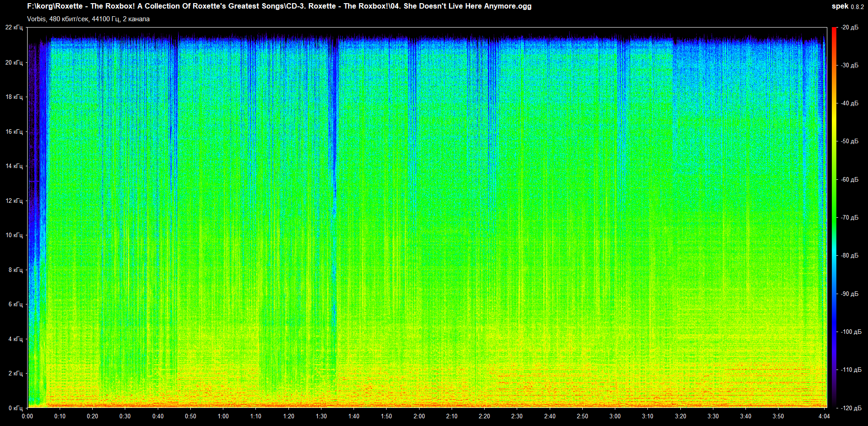The height and width of the screenshot is (426, 868).
Task: Click the 16 кГц frequency axis label
Action: (14, 131)
